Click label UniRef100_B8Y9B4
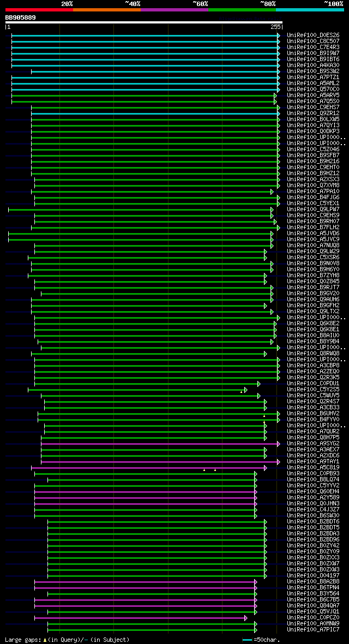Image resolution: width=349 pixels, height=644 pixels. pyautogui.click(x=313, y=341)
